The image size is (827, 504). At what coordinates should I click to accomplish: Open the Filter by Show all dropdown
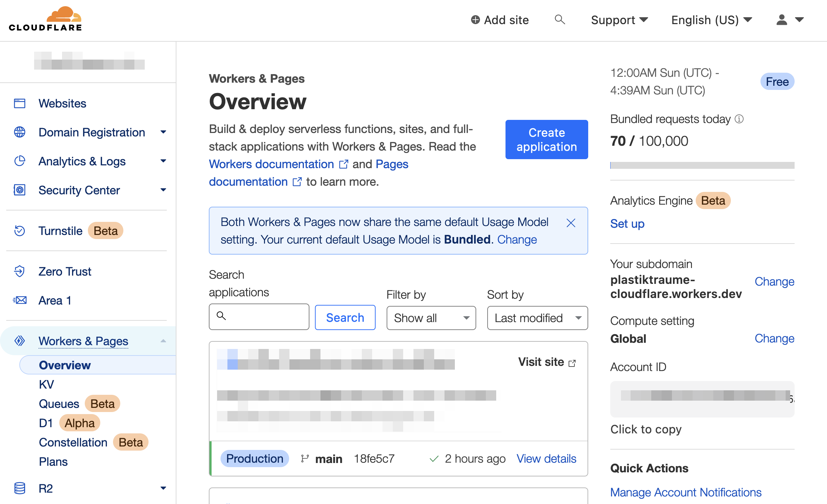point(431,318)
